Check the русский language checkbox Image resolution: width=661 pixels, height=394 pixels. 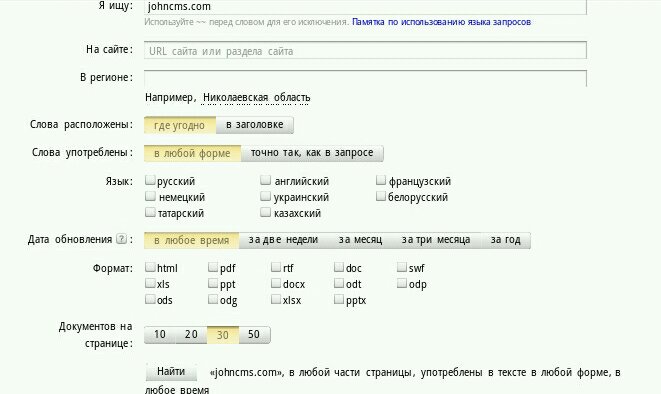coord(150,180)
